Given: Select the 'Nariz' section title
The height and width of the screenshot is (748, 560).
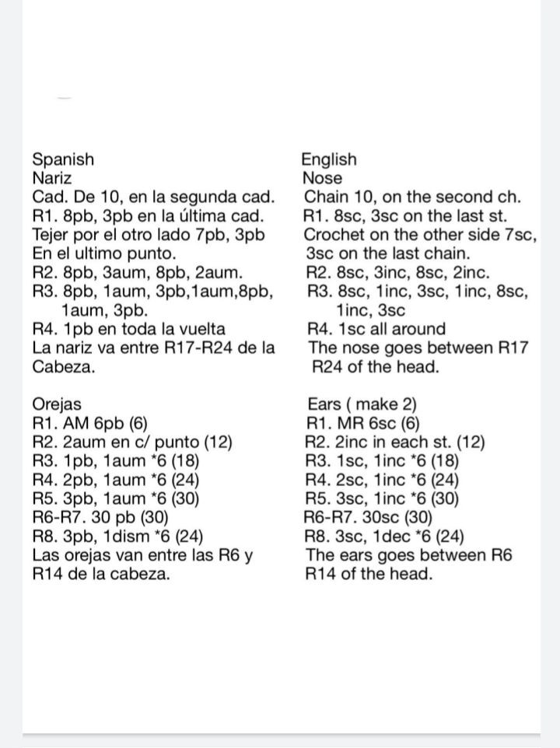Looking at the screenshot, I should point(51,178).
